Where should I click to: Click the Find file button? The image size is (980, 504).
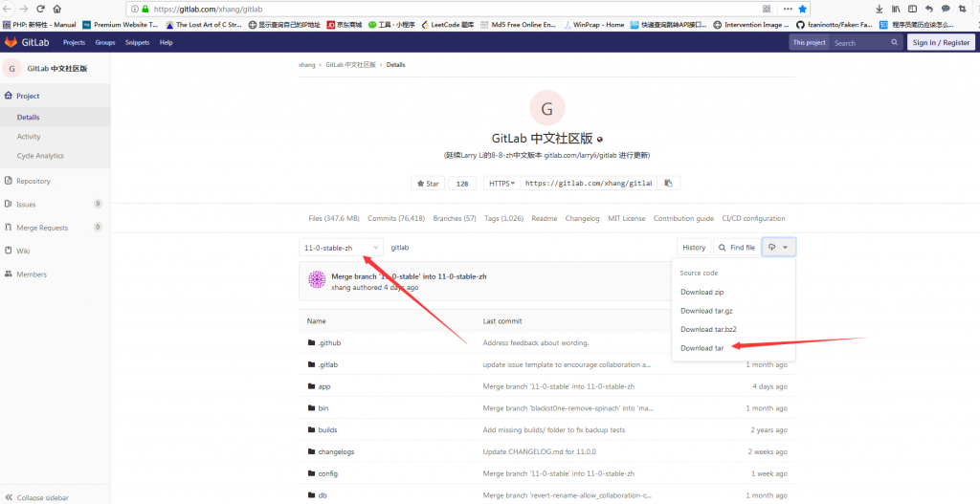coord(738,248)
